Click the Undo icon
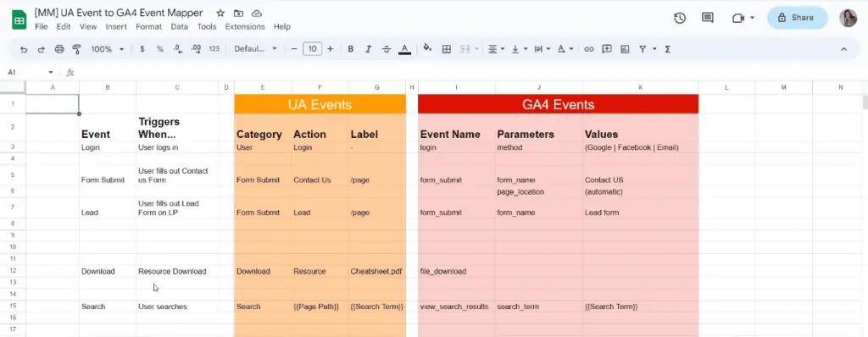The width and height of the screenshot is (868, 337). [x=23, y=49]
